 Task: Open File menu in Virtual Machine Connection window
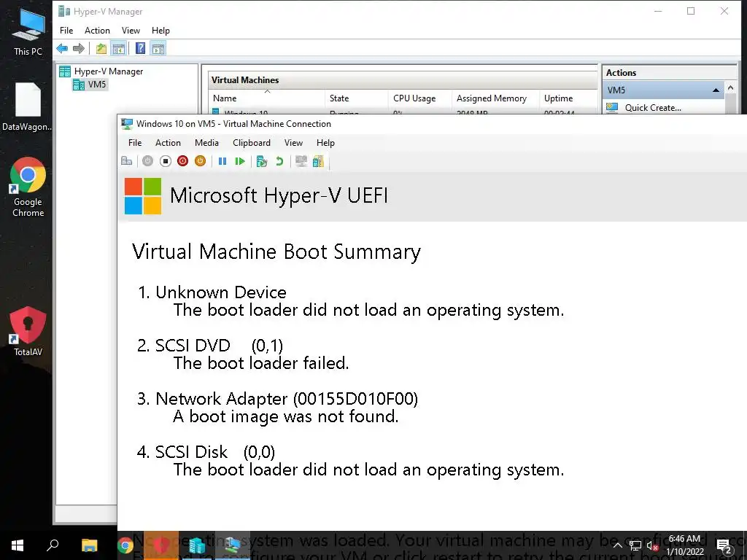tap(135, 143)
